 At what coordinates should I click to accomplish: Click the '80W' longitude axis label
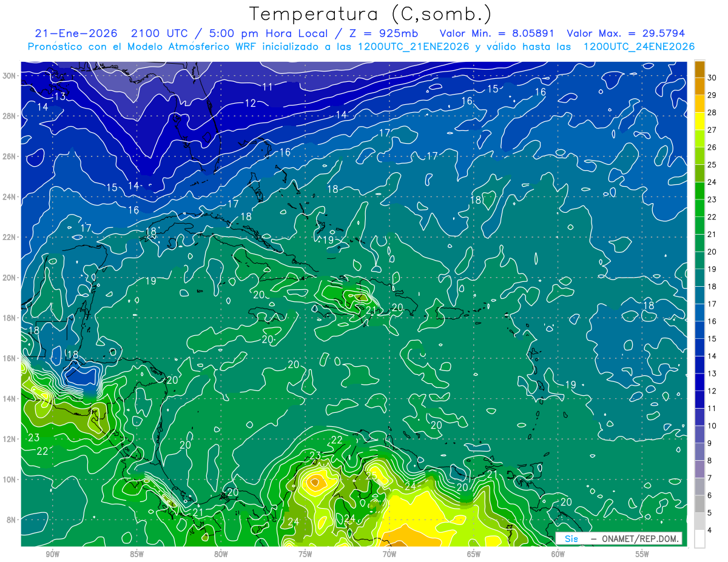point(221,555)
